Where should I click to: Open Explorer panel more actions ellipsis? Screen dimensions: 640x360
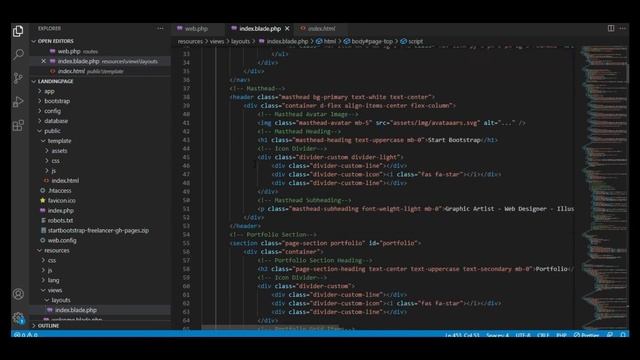pos(160,29)
